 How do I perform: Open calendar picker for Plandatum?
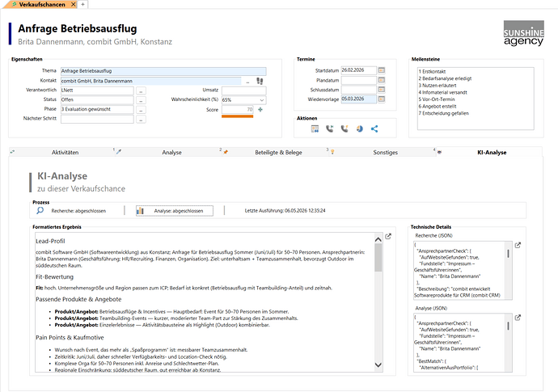click(382, 80)
